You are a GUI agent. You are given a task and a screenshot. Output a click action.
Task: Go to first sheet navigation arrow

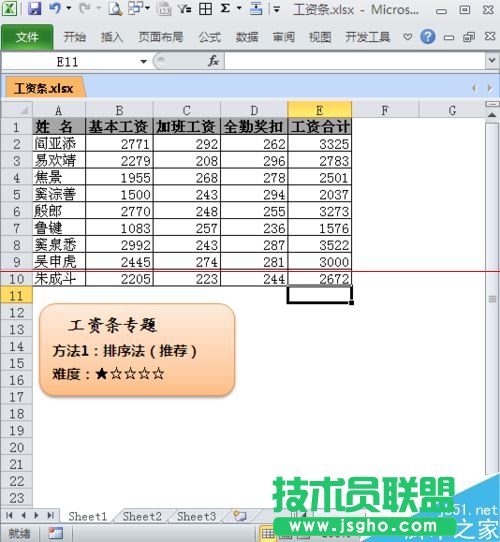point(9,516)
